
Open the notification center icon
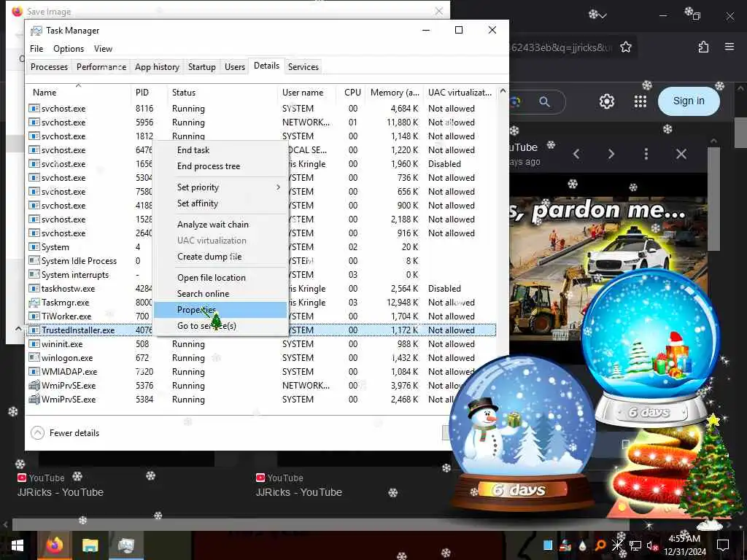pyautogui.click(x=723, y=545)
